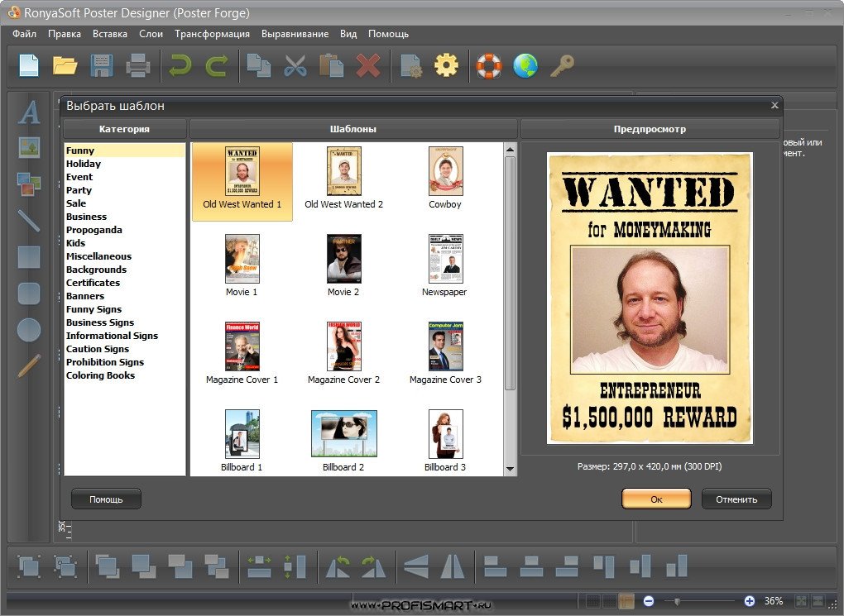
Task: Select the Text tool in left sidebar
Action: tap(30, 112)
